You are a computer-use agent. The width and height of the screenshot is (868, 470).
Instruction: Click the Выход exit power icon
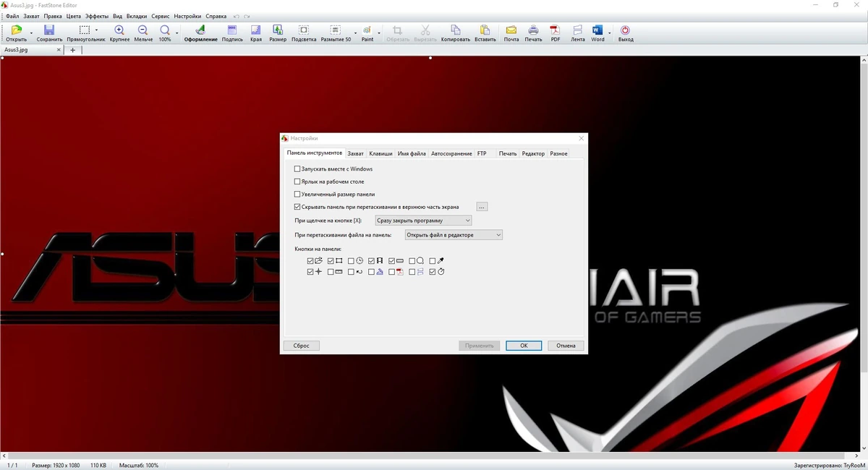click(626, 30)
